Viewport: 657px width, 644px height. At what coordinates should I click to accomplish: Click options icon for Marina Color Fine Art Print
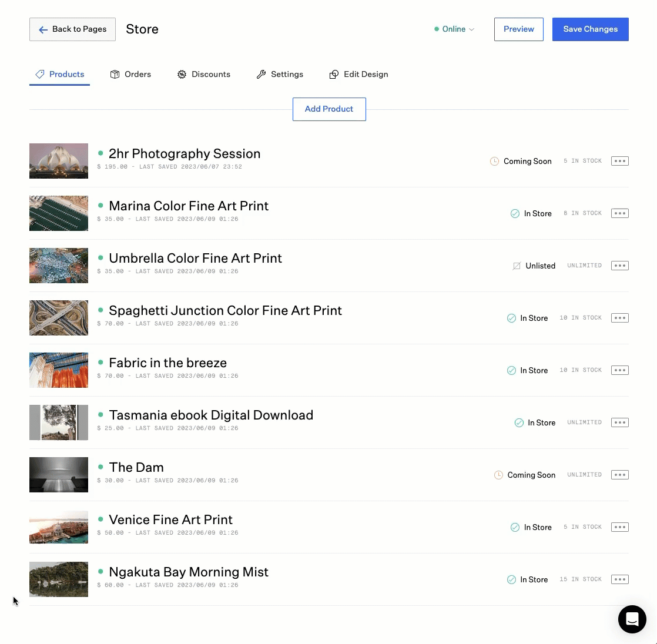(x=619, y=213)
